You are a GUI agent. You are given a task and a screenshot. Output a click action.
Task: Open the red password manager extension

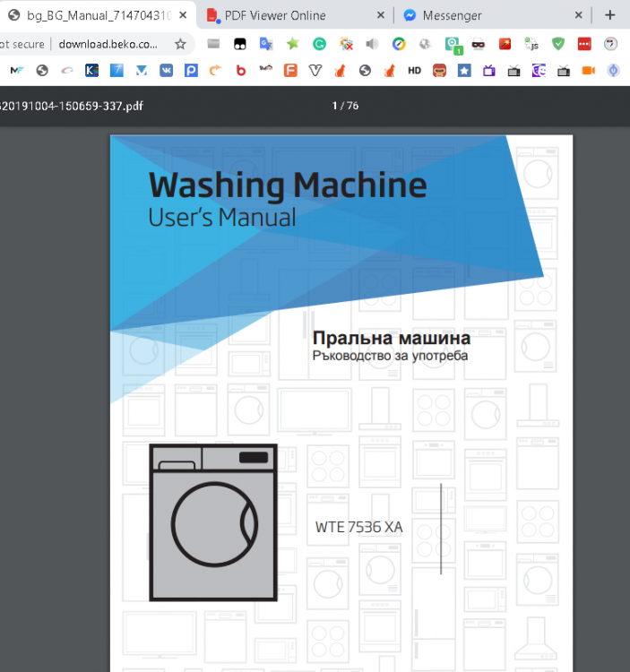pyautogui.click(x=584, y=44)
